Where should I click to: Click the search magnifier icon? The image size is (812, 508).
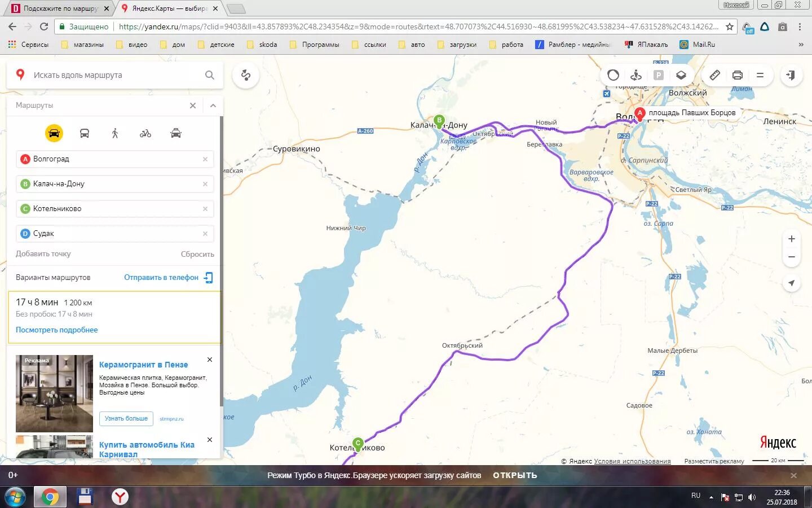coord(210,75)
